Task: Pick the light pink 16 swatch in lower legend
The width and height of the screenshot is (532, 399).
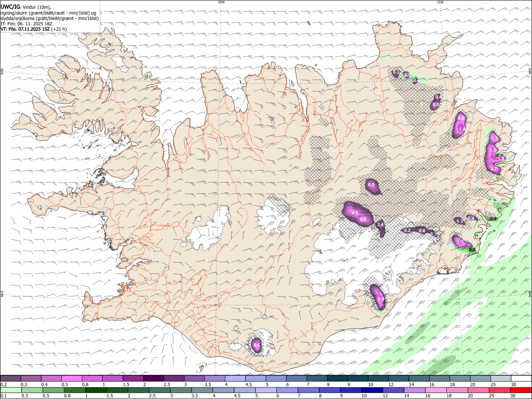Action: [x=436, y=390]
